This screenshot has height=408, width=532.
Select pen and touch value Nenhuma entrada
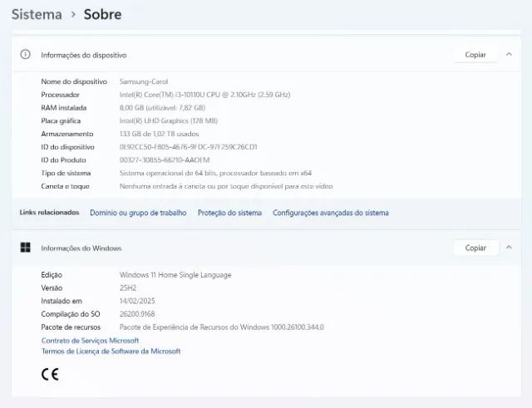point(226,186)
